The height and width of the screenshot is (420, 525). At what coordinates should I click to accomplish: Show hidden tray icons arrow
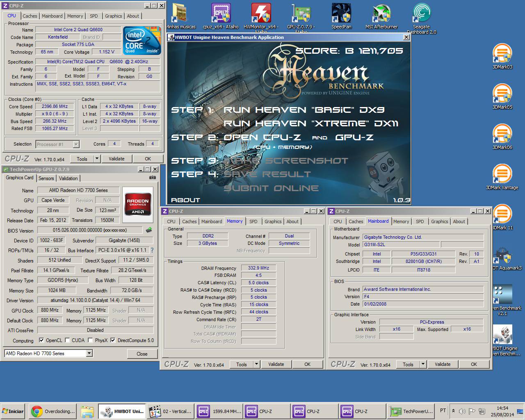point(453,411)
